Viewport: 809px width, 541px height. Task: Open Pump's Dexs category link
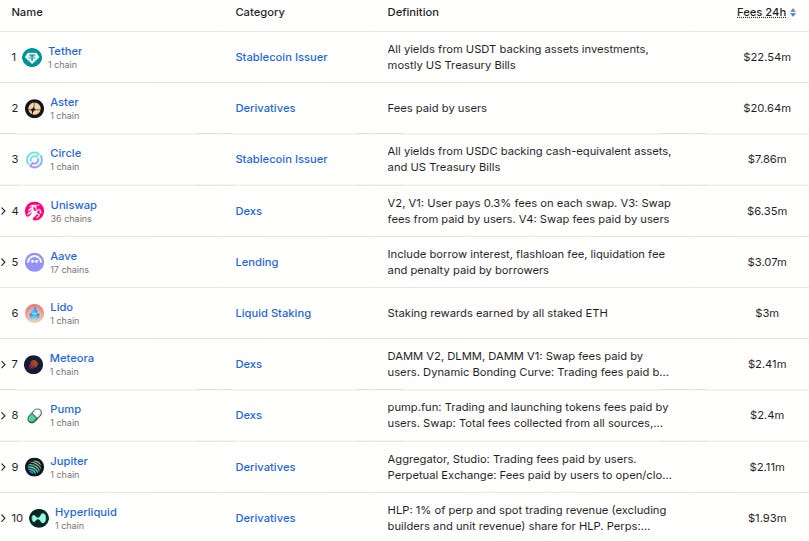[x=249, y=415]
